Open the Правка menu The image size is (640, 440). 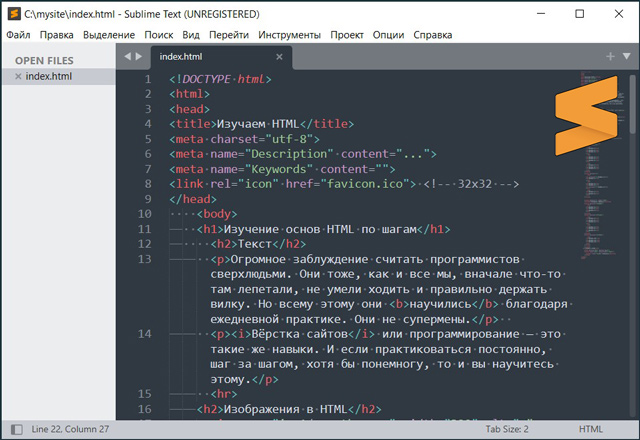[57, 35]
